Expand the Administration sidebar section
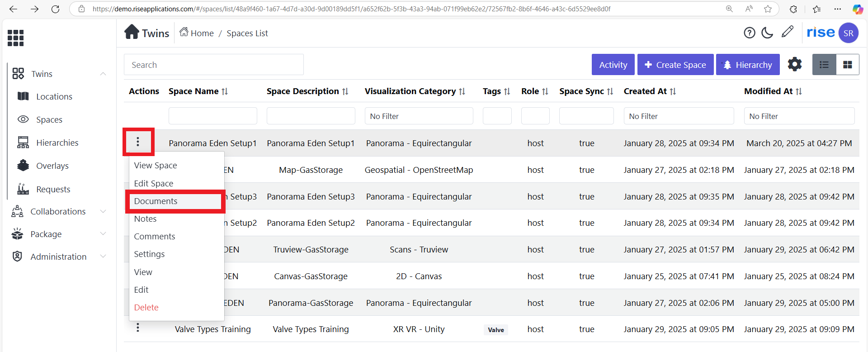 (x=103, y=257)
